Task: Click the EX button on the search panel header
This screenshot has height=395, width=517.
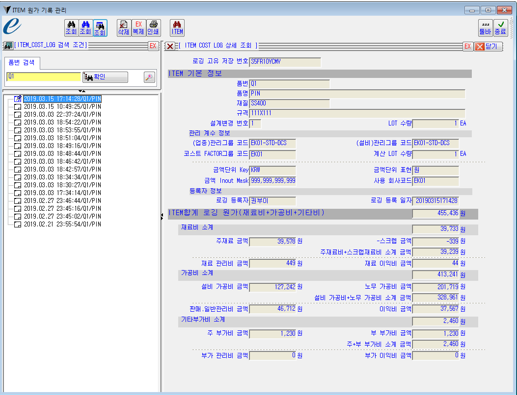Action: (153, 46)
